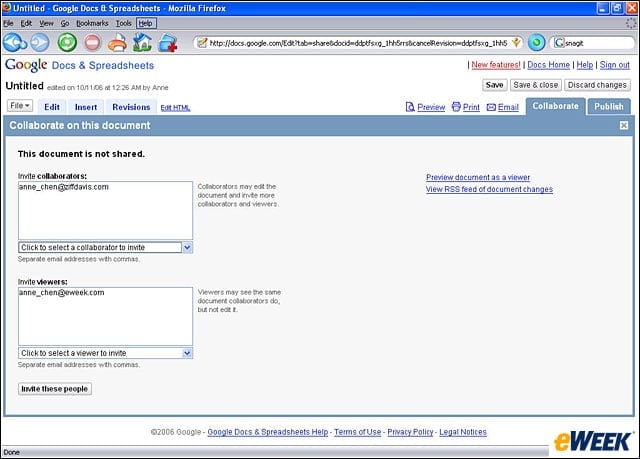Open the Firefox Edit menu
The height and width of the screenshot is (459, 640).
point(26,23)
